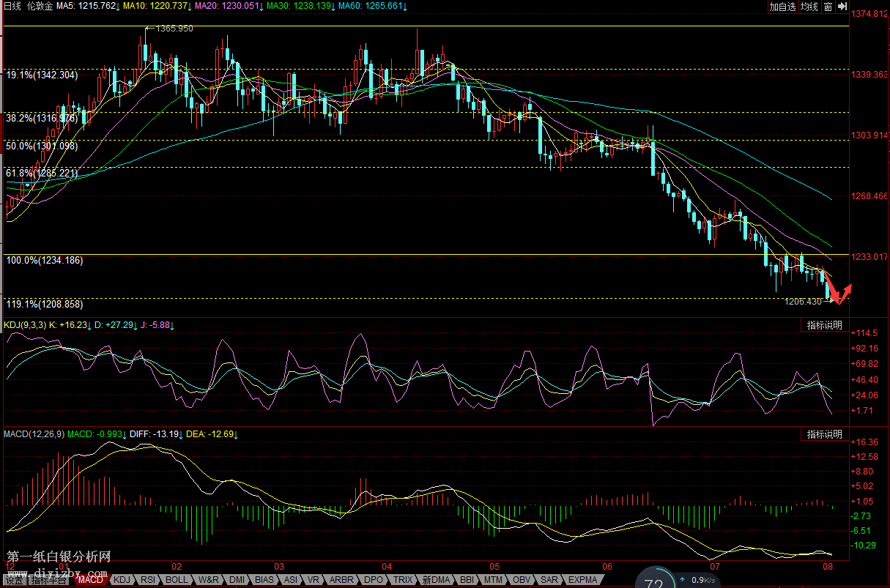The width and height of the screenshot is (890, 588).
Task: Click the MACD: -0.993 value
Action: click(97, 434)
